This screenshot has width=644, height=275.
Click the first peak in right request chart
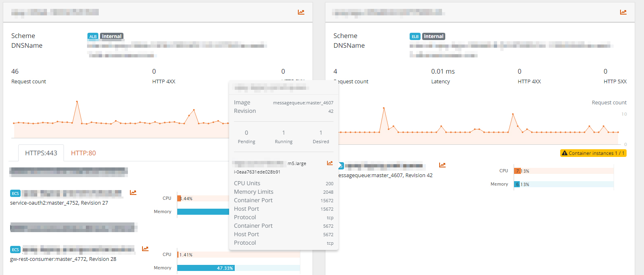pos(384,108)
